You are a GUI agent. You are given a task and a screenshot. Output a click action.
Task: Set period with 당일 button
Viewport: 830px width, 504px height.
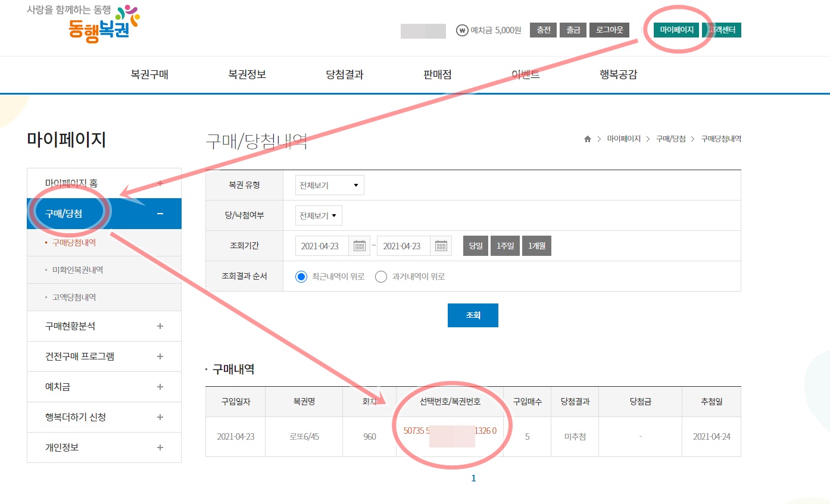coord(476,246)
